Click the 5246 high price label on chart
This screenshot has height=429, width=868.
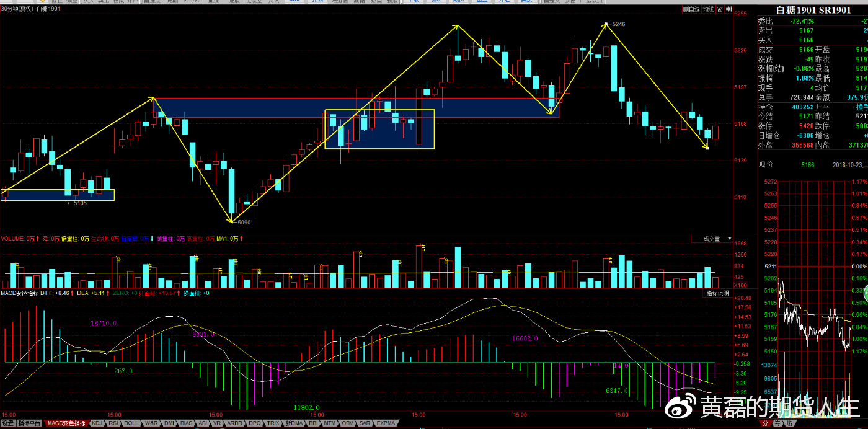tap(619, 24)
